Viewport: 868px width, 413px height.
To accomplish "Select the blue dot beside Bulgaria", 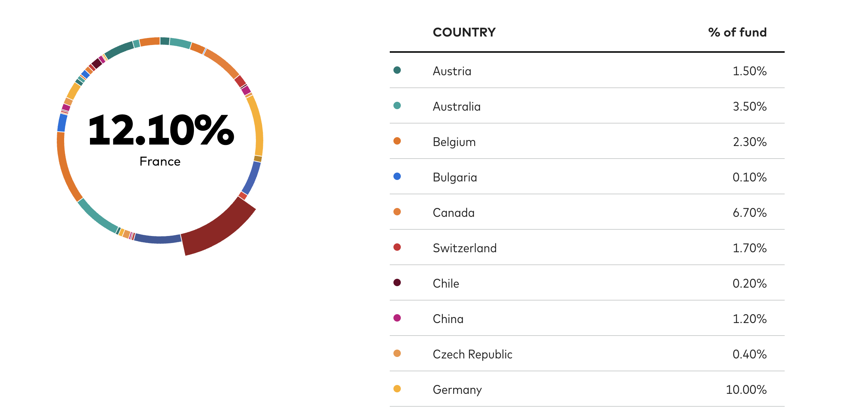I will 397,176.
